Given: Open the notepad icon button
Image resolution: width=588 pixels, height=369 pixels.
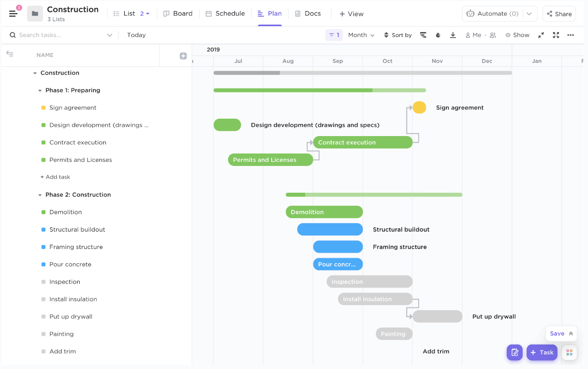Looking at the screenshot, I should pos(514,352).
